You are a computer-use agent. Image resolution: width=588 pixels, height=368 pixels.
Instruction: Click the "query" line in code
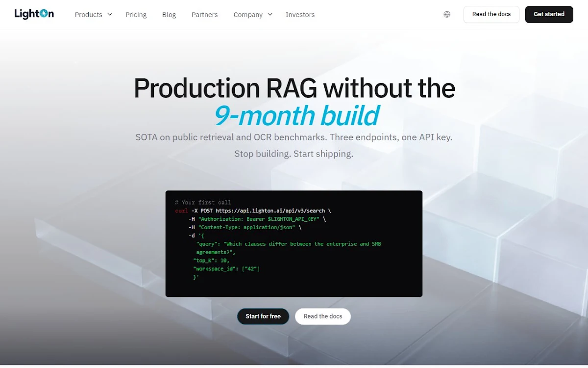pyautogui.click(x=289, y=244)
